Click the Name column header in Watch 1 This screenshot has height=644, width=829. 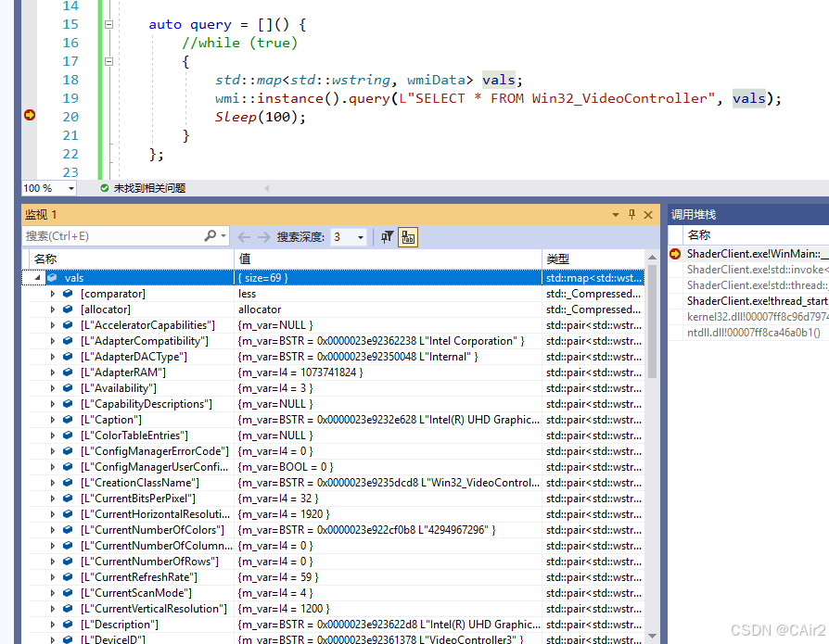[131, 259]
